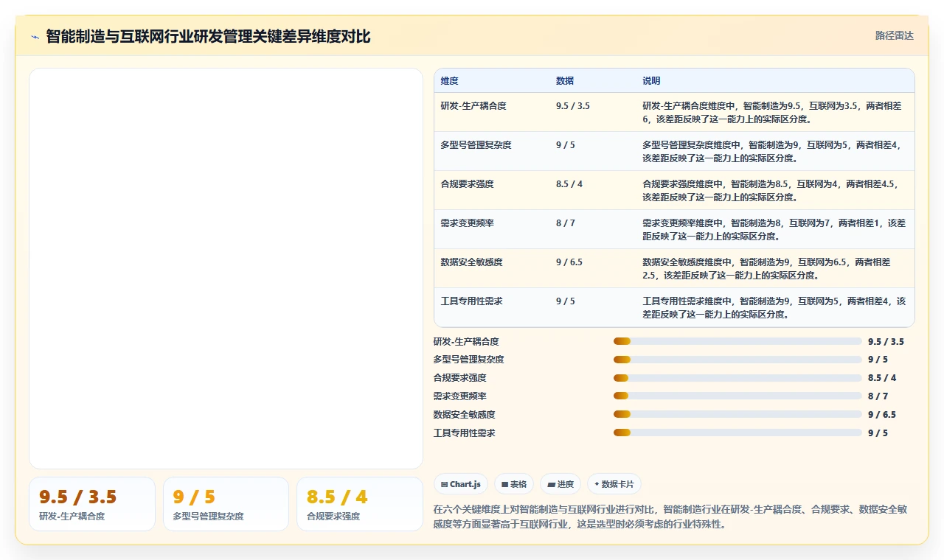Click the 8.5 / 4 value in the table

click(569, 184)
